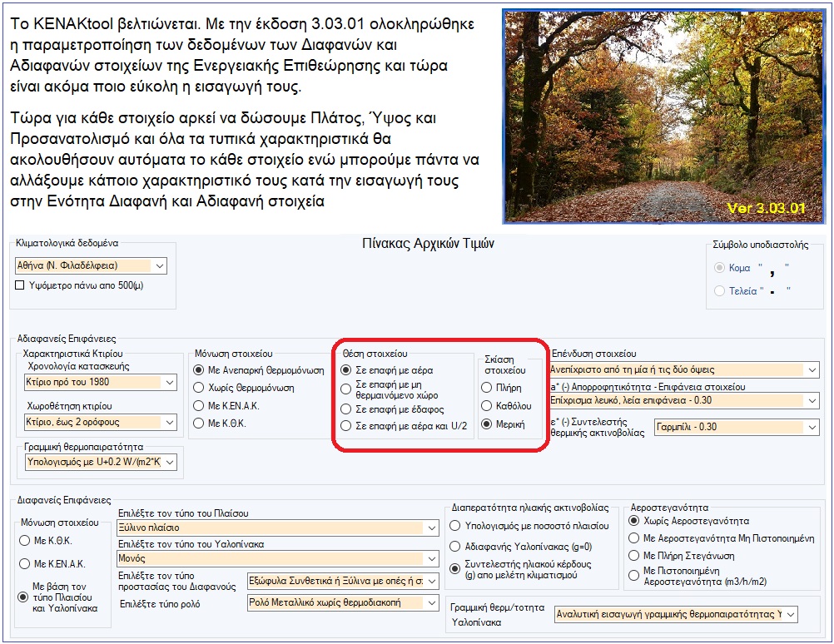Open Ξύλινο πλαίσιο frame type dropdown
834x644 pixels.
pos(278,528)
